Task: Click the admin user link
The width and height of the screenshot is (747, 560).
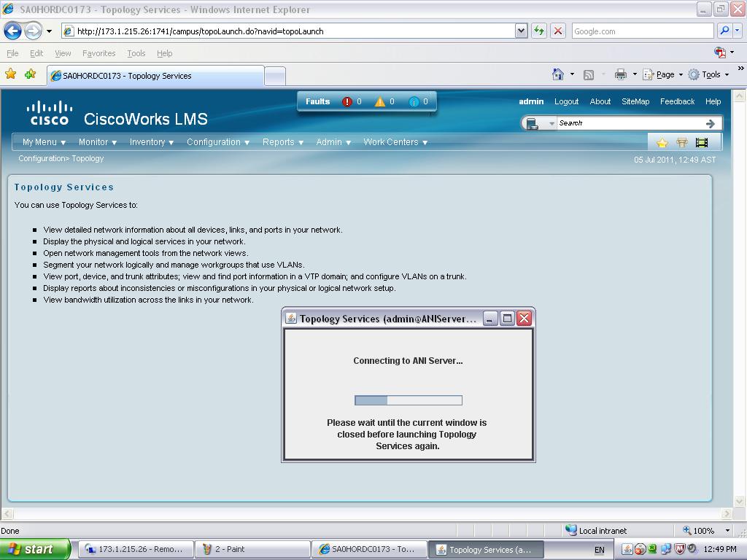Action: click(531, 101)
